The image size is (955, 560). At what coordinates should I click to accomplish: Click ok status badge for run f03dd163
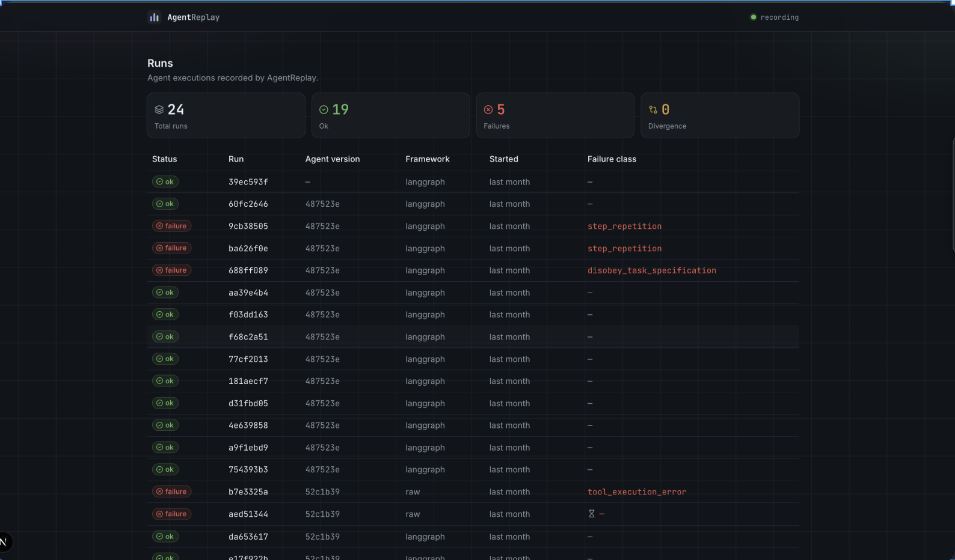[165, 314]
